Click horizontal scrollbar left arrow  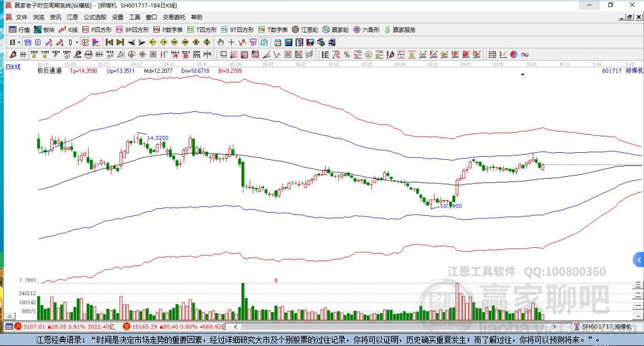(235, 326)
